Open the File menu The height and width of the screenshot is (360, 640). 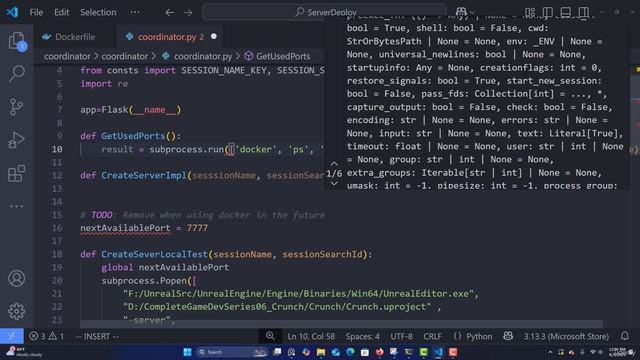(36, 12)
